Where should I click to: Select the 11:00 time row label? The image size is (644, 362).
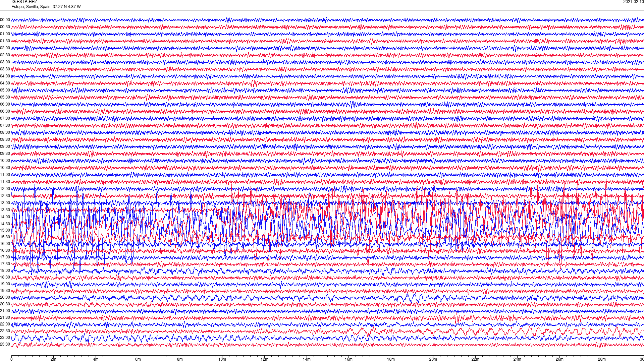5,175
